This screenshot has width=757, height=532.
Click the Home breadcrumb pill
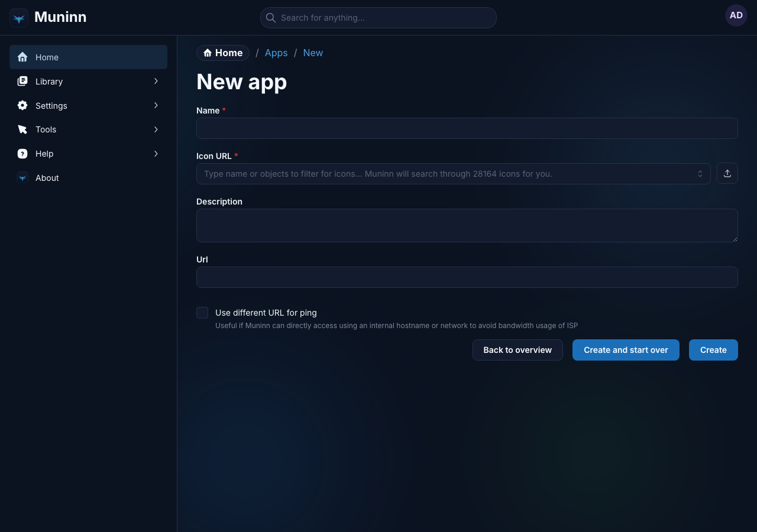point(223,53)
